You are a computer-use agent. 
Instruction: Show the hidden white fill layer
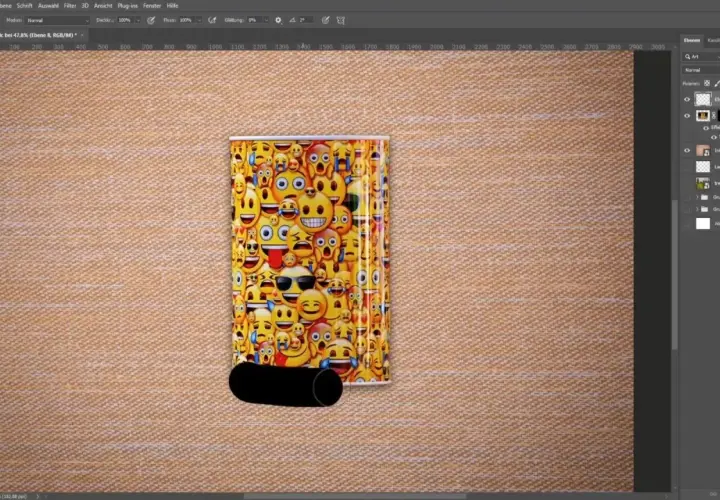687,224
